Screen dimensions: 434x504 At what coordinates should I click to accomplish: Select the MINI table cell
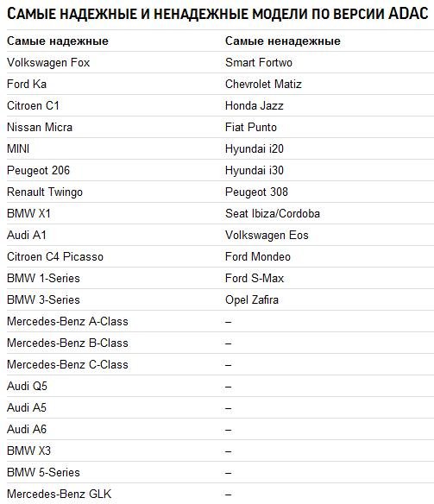[18, 148]
